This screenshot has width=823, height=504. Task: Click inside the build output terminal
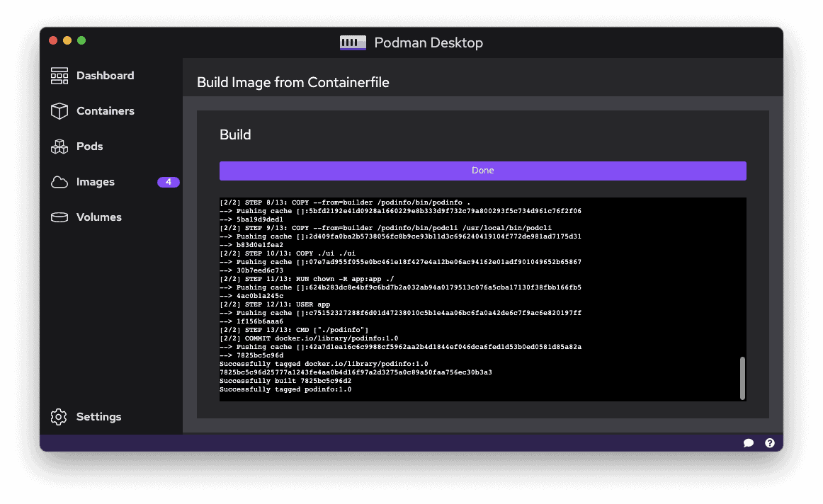pos(482,299)
